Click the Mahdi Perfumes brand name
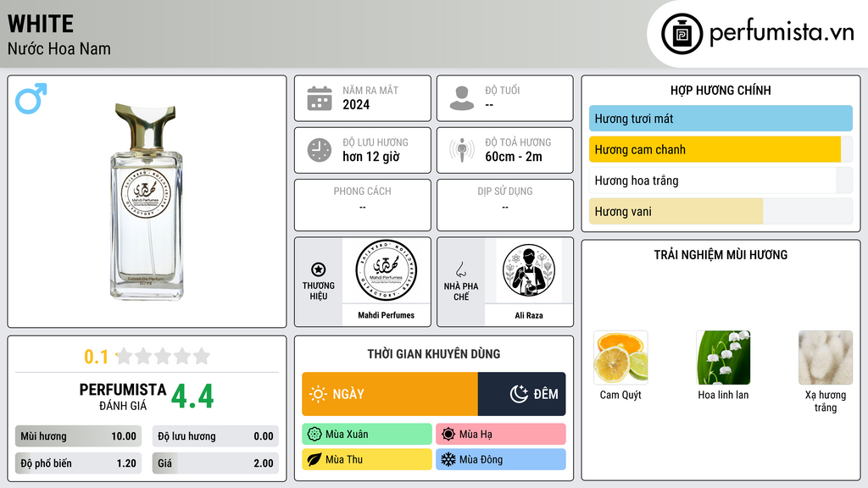The image size is (868, 488). [x=386, y=315]
